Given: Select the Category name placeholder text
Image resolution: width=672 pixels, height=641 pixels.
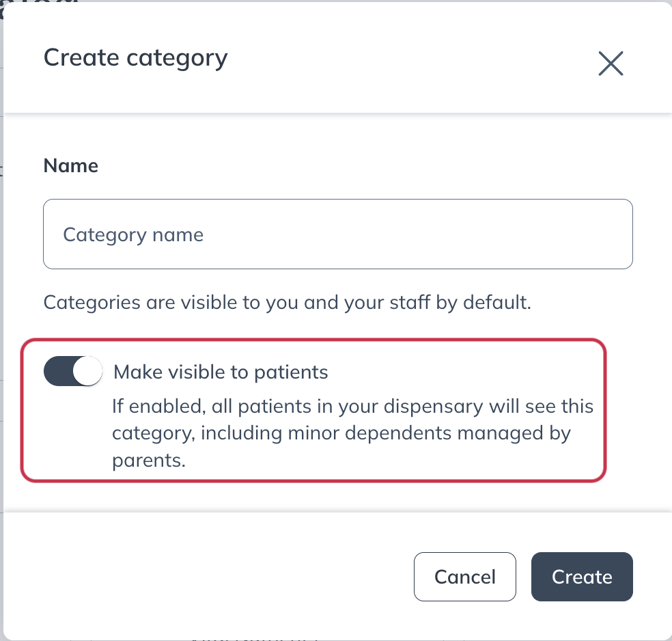Looking at the screenshot, I should [x=133, y=234].
